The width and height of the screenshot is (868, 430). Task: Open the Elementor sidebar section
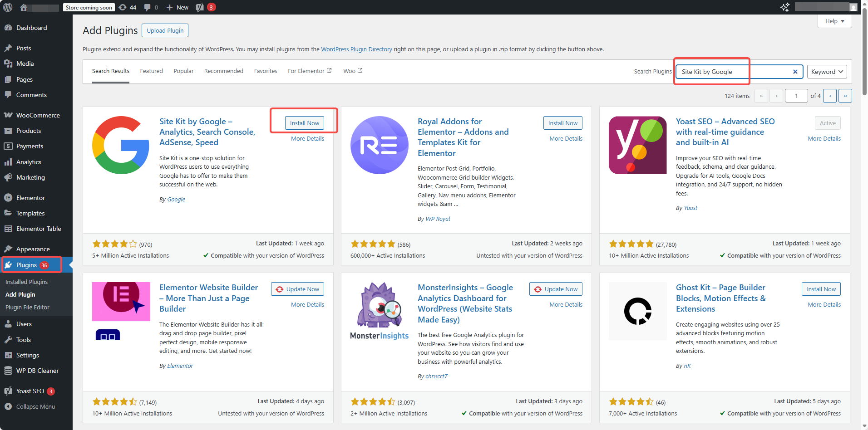coord(30,198)
